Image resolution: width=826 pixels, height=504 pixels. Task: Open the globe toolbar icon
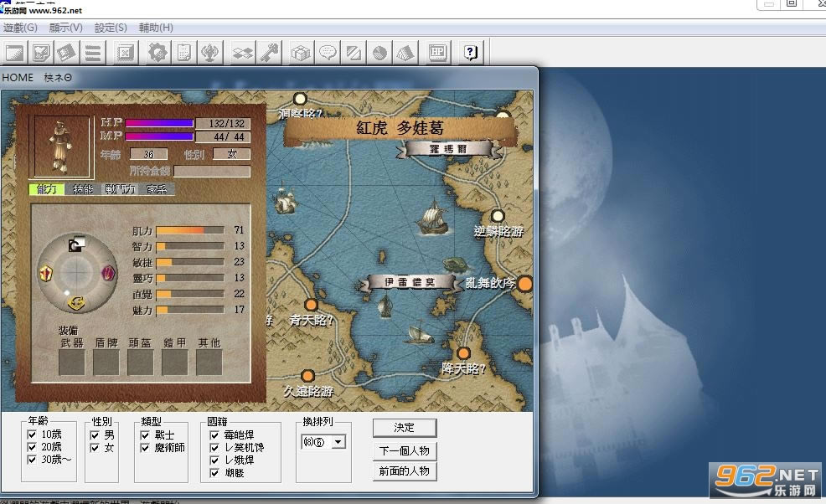click(212, 52)
